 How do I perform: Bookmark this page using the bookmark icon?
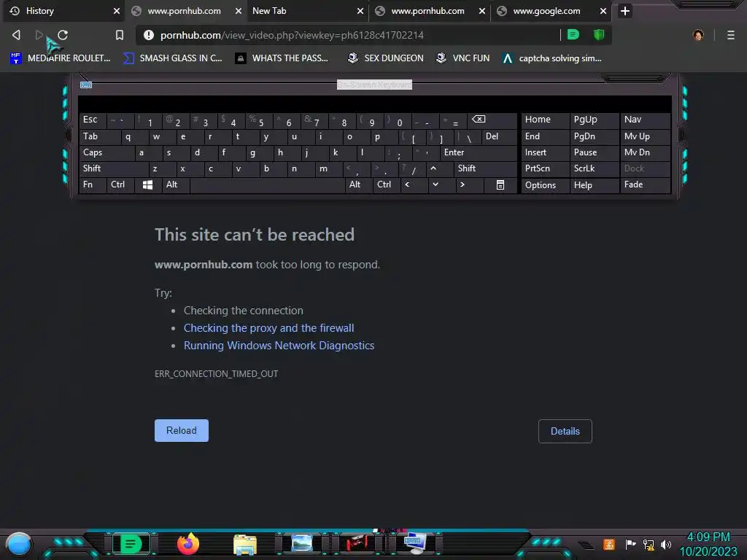coord(120,35)
